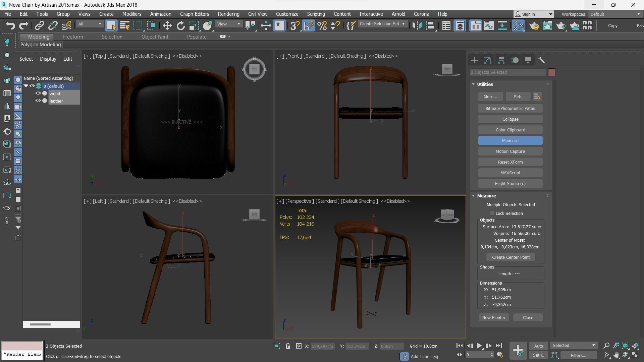
Task: Open the Display command panel tab
Action: 528,60
